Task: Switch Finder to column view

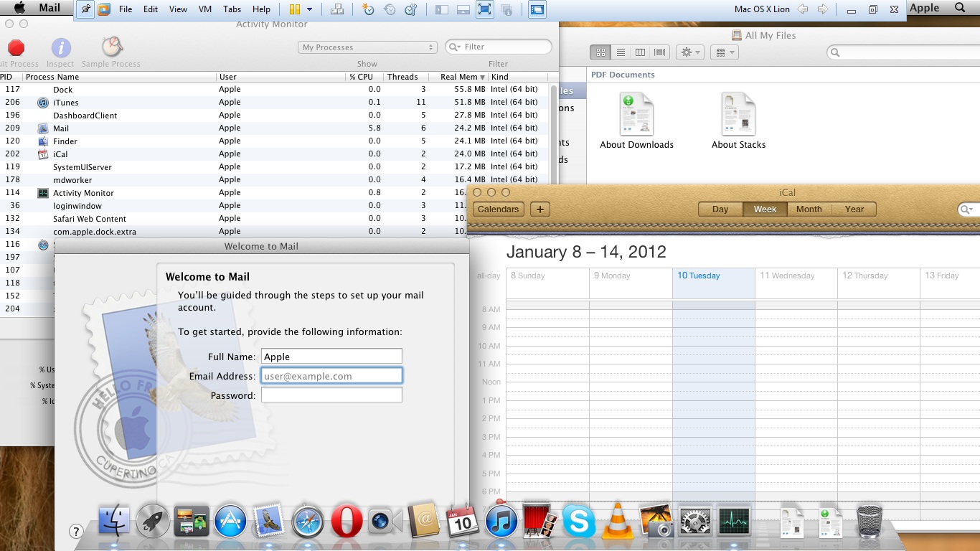Action: pos(640,52)
